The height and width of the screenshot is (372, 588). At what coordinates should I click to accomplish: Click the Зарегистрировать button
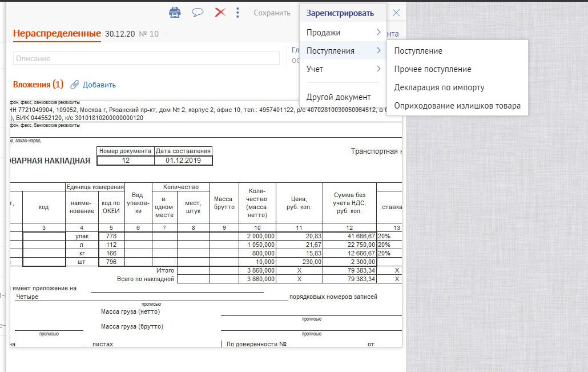tap(340, 13)
